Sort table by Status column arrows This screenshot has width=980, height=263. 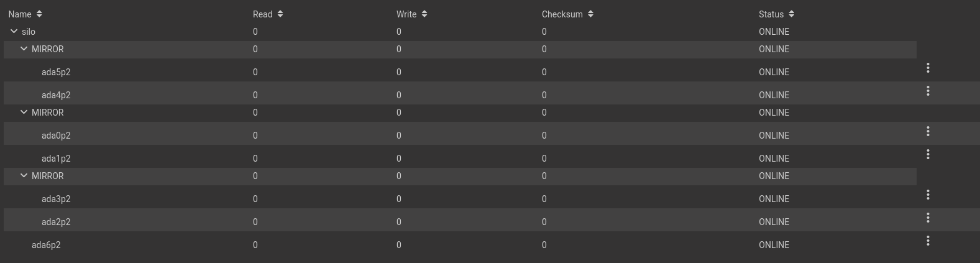pos(791,14)
